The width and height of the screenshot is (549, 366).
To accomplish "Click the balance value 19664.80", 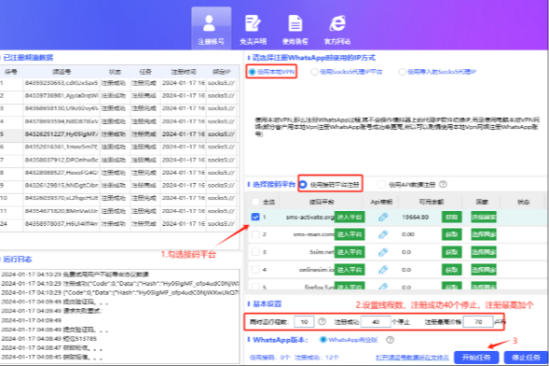I will click(415, 217).
